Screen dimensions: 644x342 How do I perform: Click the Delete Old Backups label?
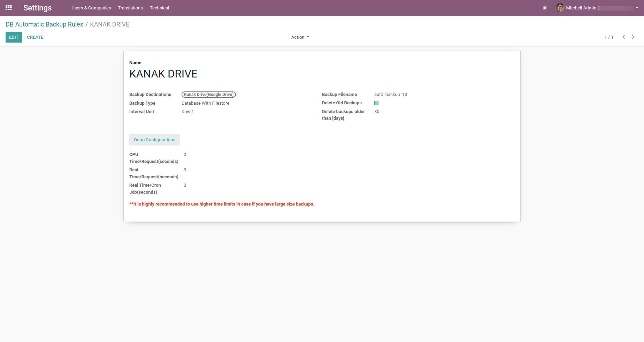342,103
